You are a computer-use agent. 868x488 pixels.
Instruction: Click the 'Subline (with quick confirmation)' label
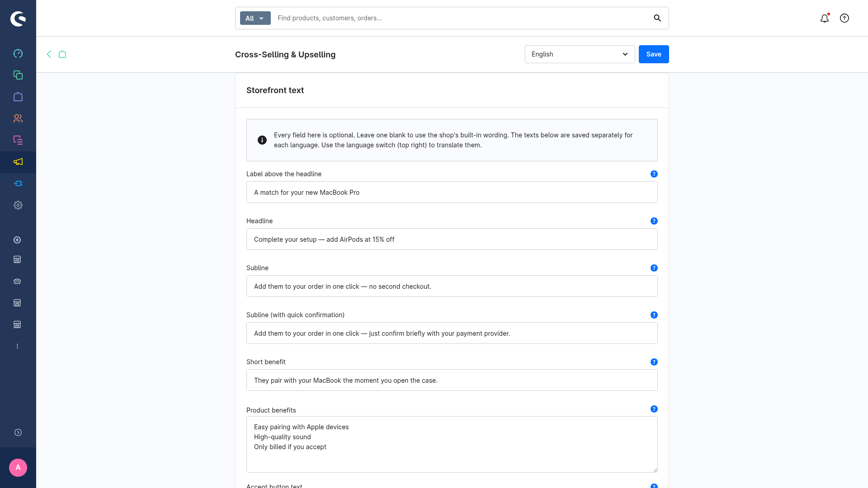tap(295, 315)
